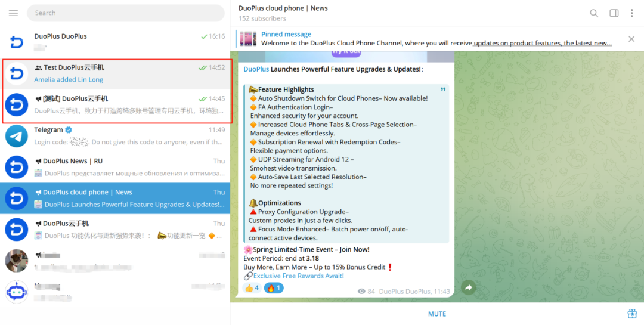Click the DuoPlus News | RU avatar
Viewport: 644px width, 325px height.
[x=17, y=167]
